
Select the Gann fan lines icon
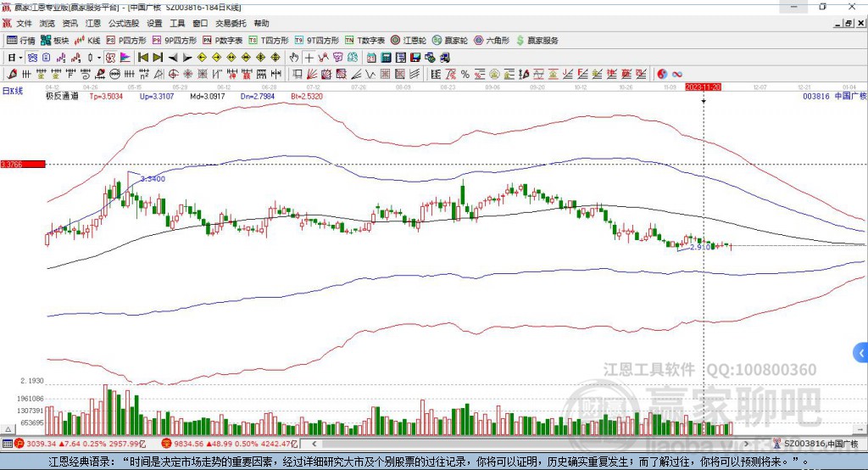pos(312,75)
